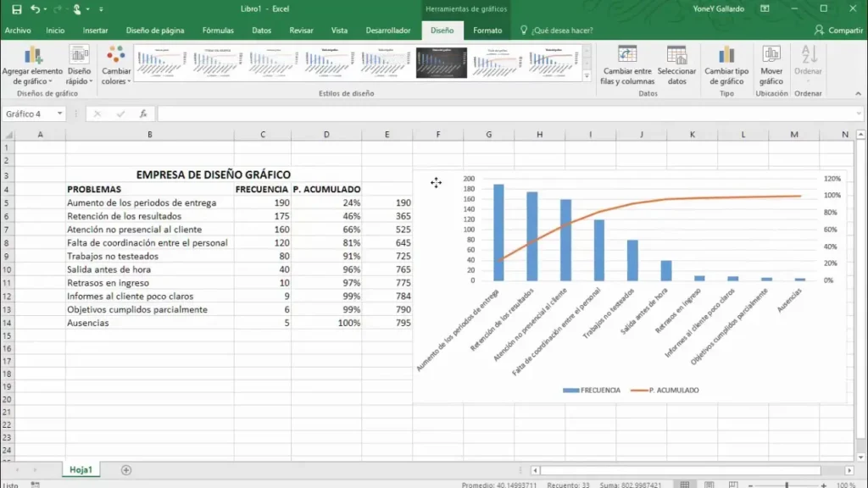Click the Save icon in quick access toolbar

point(16,8)
